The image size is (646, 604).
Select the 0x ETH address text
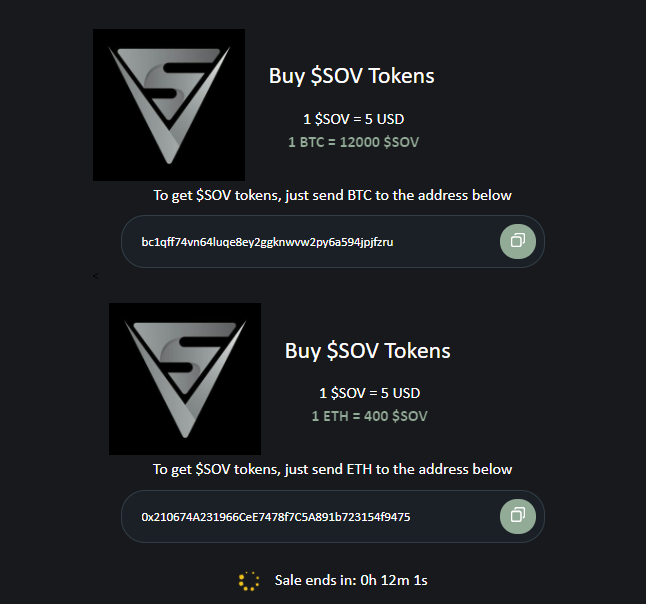coord(276,517)
